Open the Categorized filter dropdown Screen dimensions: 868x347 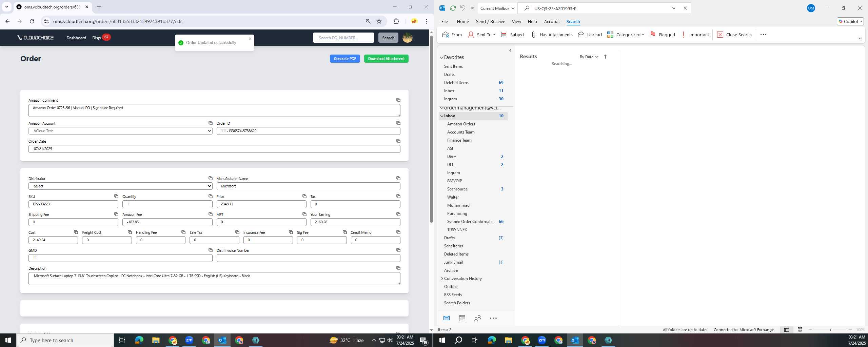(x=626, y=35)
